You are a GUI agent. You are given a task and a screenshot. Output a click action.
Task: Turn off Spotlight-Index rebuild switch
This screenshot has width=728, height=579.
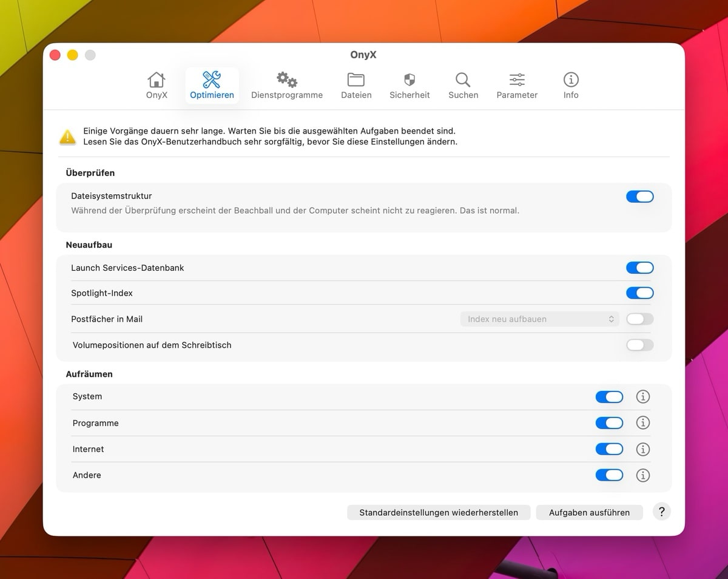(x=639, y=293)
